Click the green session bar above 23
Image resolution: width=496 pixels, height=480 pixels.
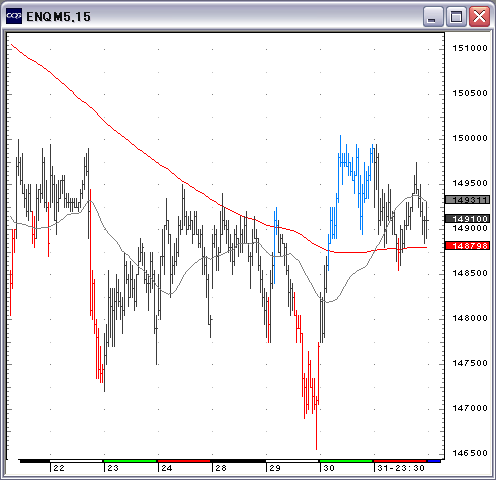[130, 461]
